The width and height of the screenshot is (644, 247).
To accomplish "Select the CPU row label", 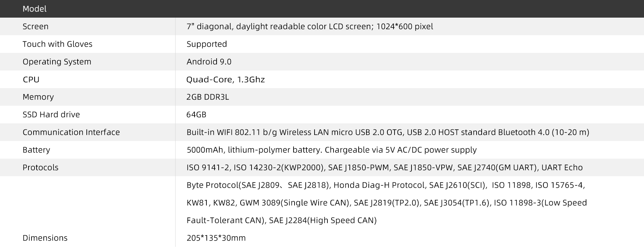I will point(31,80).
